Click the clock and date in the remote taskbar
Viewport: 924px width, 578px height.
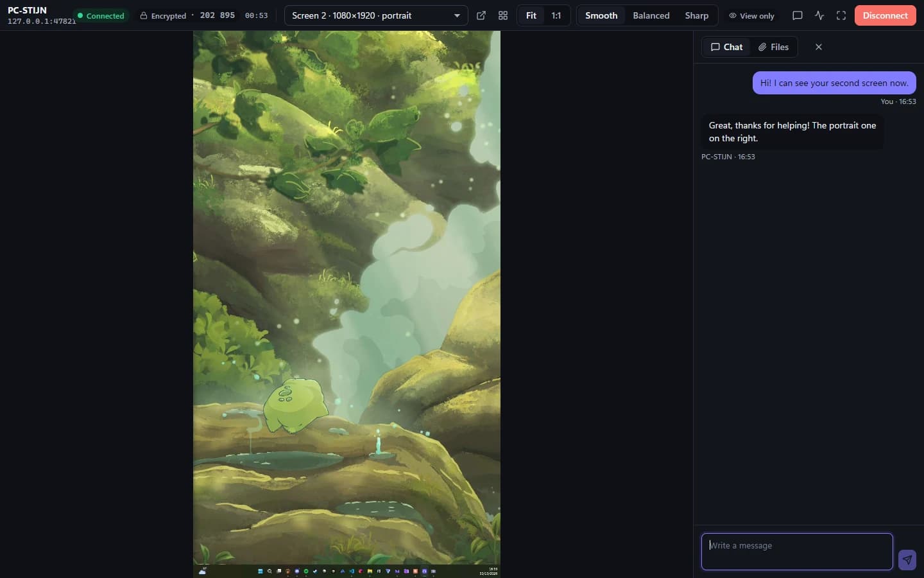tap(489, 571)
